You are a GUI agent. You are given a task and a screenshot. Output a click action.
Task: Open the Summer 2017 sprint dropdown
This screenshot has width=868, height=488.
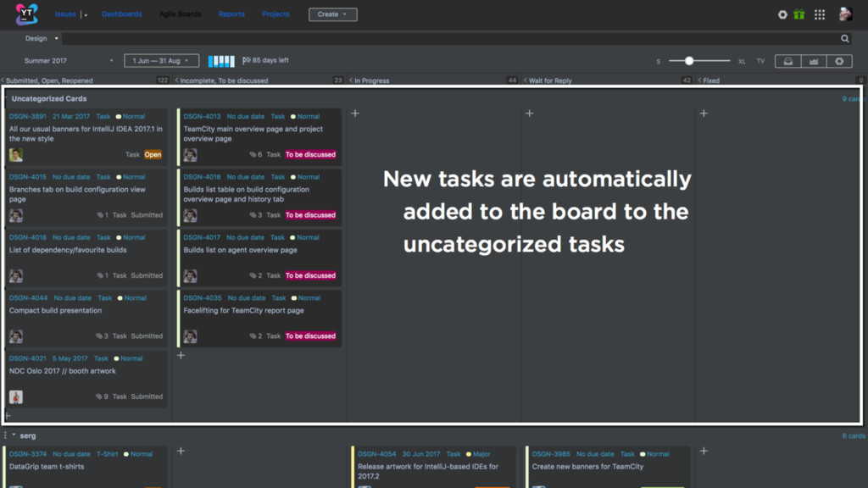(69, 61)
